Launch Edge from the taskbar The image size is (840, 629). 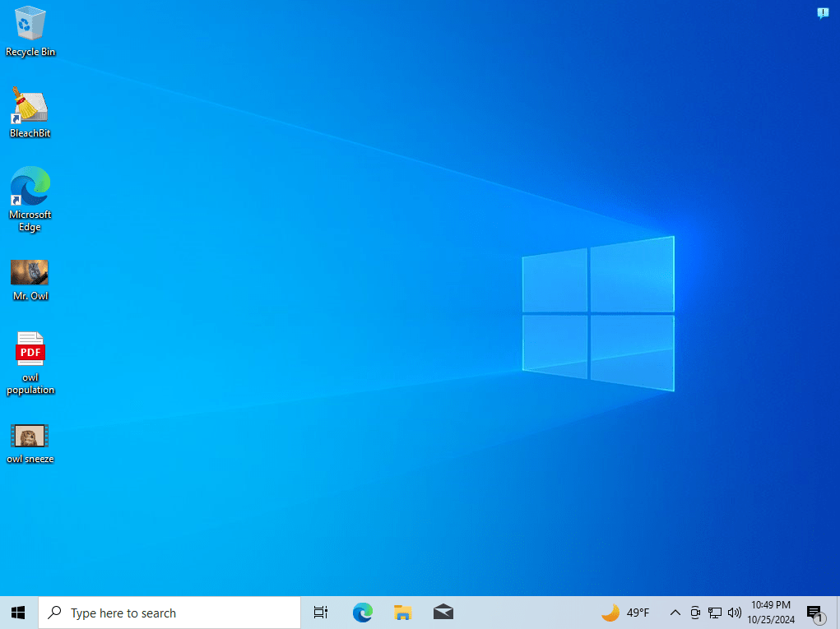362,613
